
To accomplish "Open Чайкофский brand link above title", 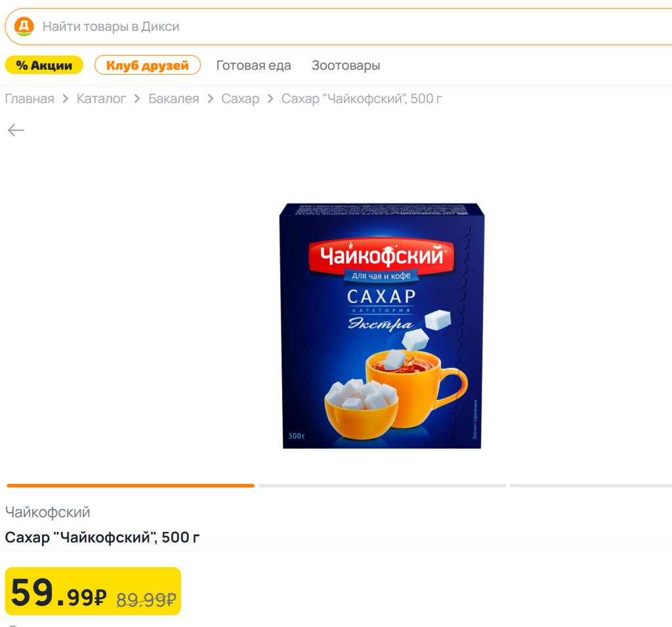I will pos(47,512).
